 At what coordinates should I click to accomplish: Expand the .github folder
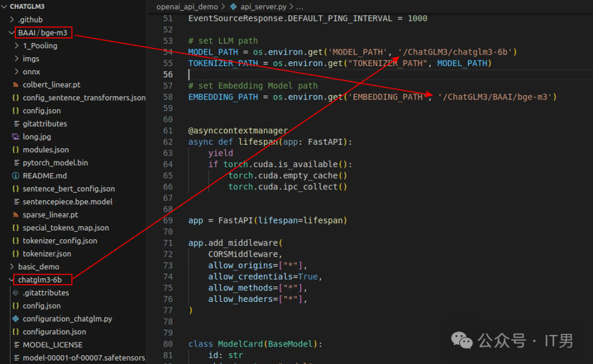(12, 20)
